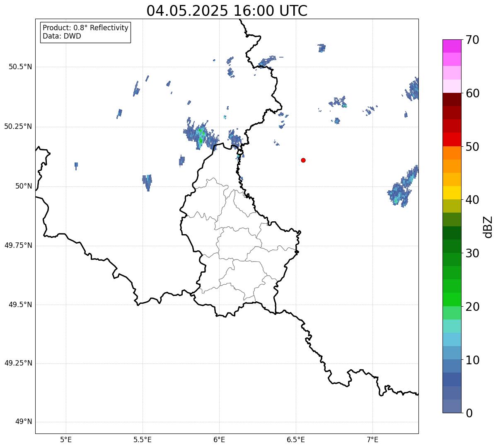Click the colorbar tick label 50
Image resolution: width=498 pixels, height=448 pixels.
(x=472, y=147)
